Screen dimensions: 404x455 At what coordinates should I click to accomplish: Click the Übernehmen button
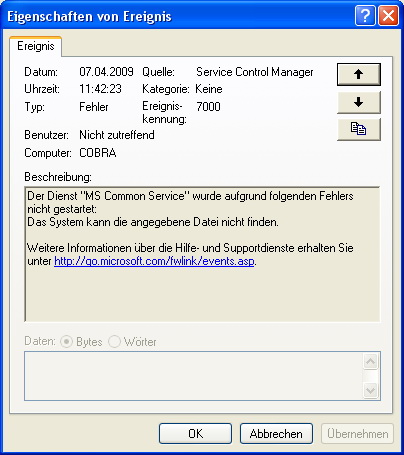tap(358, 434)
